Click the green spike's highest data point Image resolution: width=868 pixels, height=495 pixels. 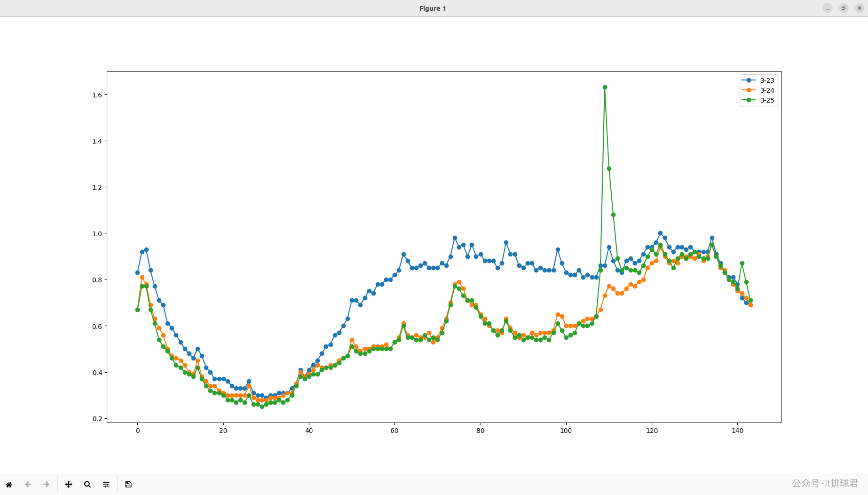coord(605,88)
